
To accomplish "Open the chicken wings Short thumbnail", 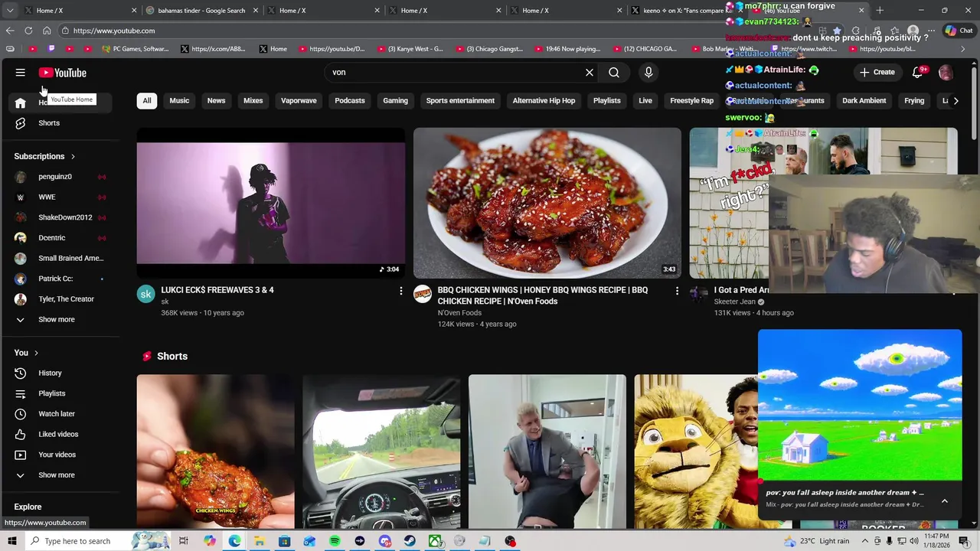I will click(215, 452).
